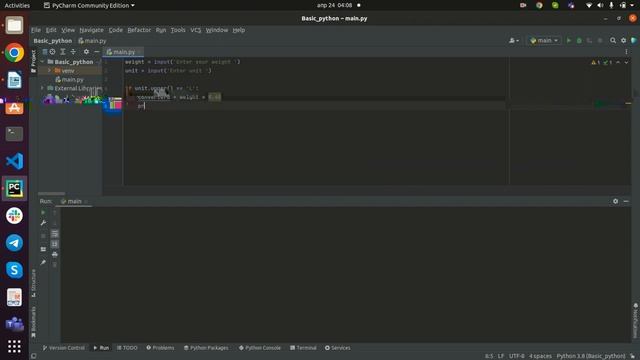Open the File menu
The image size is (640, 360).
tap(36, 30)
